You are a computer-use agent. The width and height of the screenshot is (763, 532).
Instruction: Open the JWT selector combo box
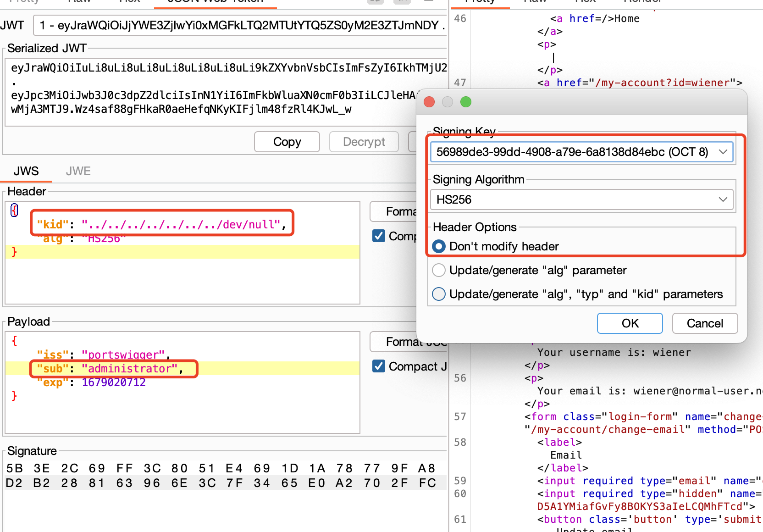(239, 25)
